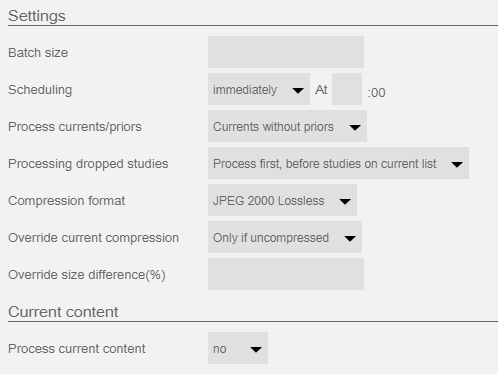Viewport: 498px width, 374px height.
Task: Click the arrow icon next to immediately
Action: [x=298, y=90]
